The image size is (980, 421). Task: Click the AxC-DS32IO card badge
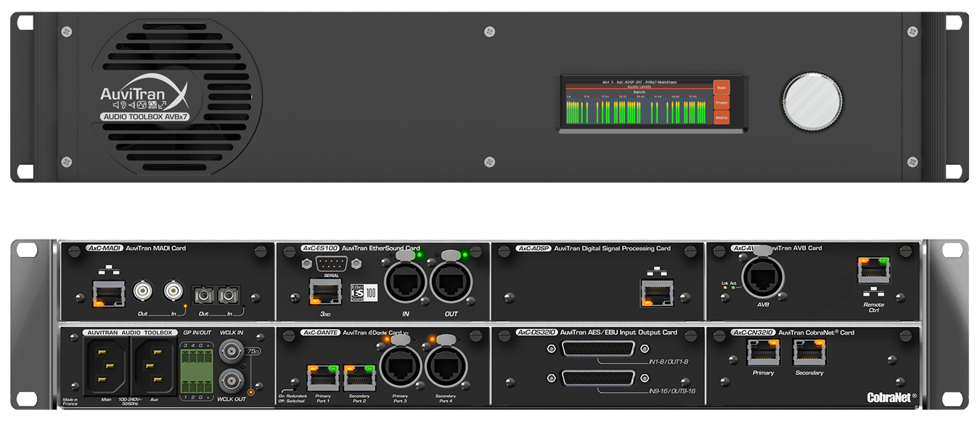pos(536,332)
